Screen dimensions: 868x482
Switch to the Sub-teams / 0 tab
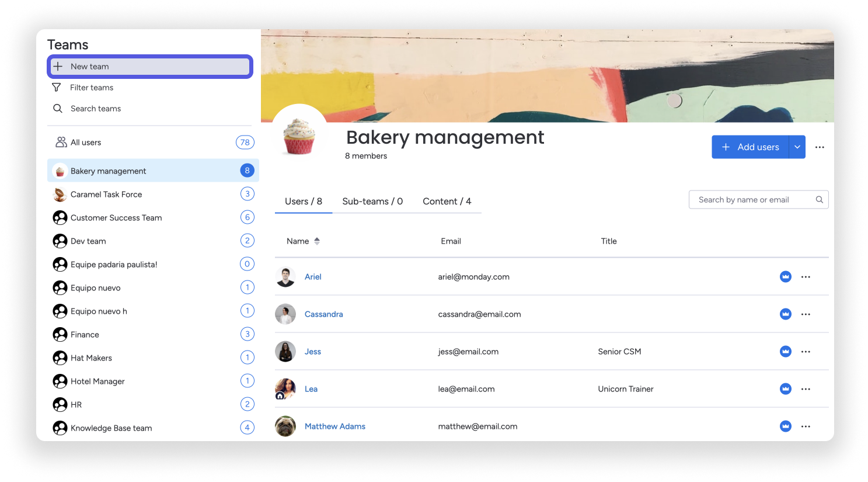coord(372,202)
